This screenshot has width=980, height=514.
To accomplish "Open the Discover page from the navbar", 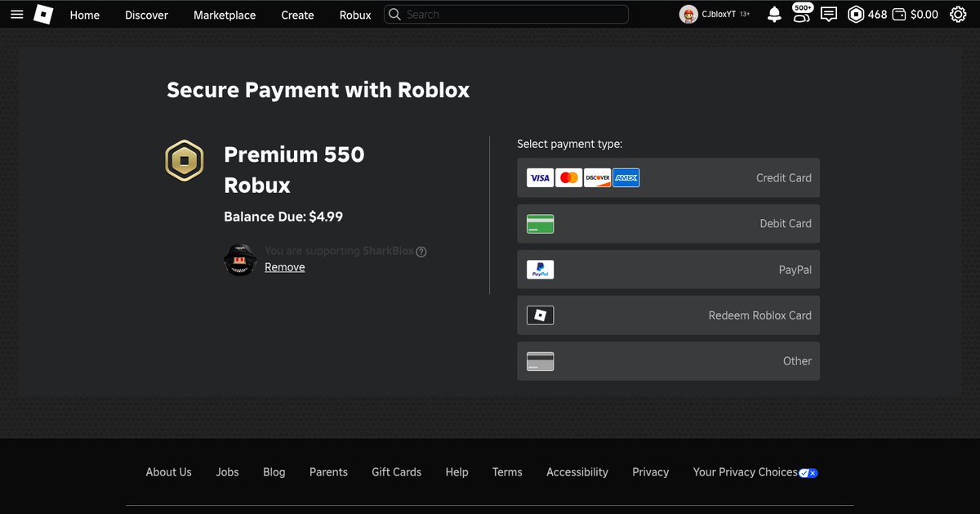I will tap(145, 15).
